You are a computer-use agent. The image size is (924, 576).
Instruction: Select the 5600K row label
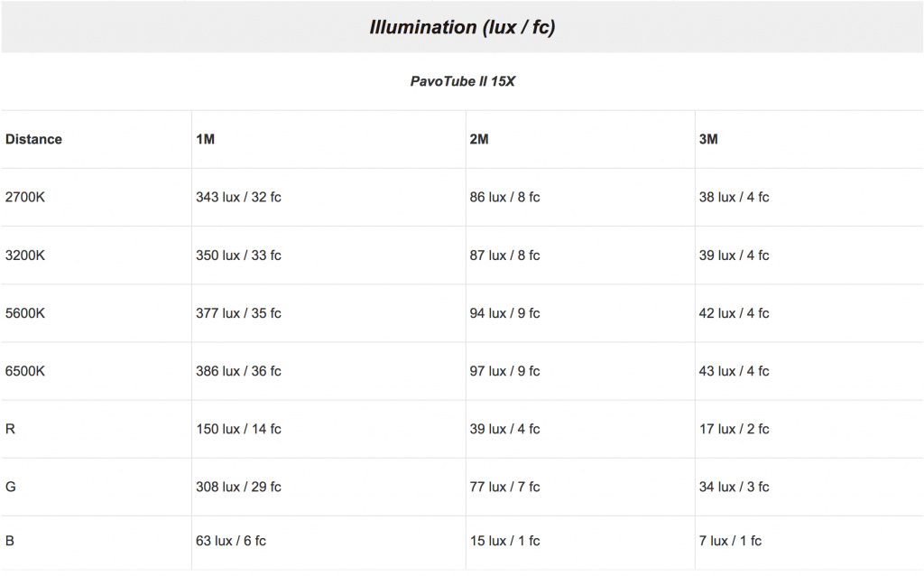point(24,313)
